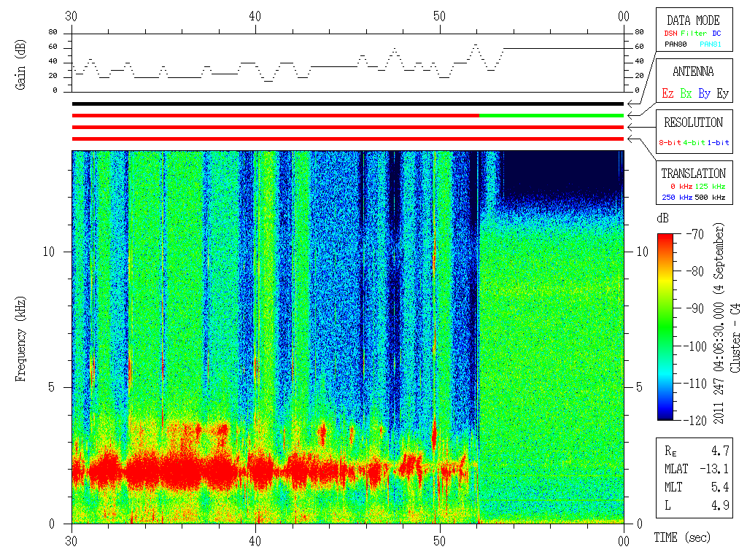Screen dimensions: 747x560
Task: Click the 125 kHz translation label
Action: 710,186
